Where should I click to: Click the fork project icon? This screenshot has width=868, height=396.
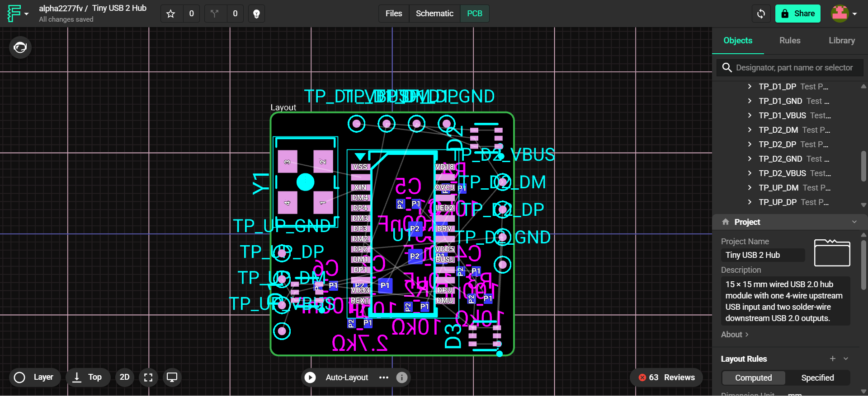point(215,14)
